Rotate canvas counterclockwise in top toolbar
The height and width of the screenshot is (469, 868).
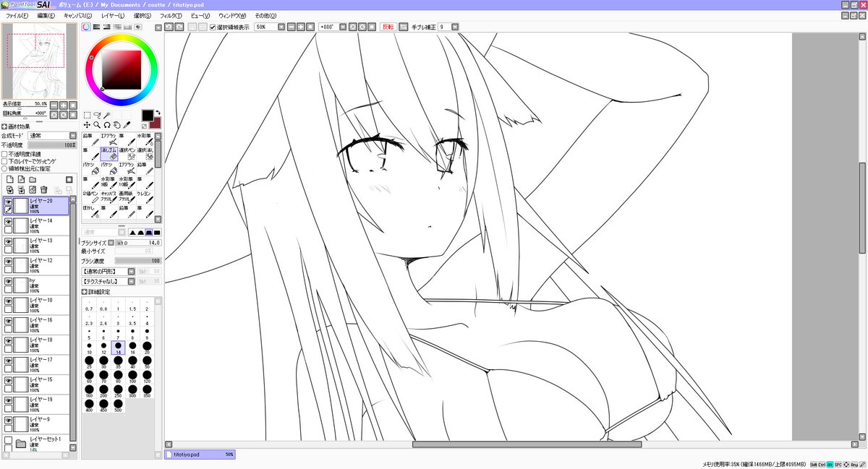[353, 27]
